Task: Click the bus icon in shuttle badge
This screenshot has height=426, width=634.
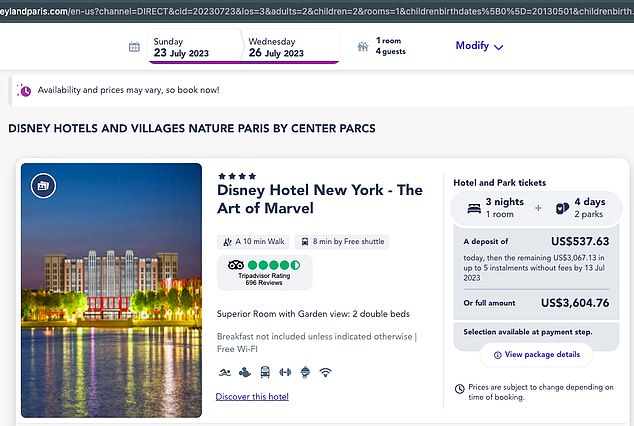Action: coord(305,242)
